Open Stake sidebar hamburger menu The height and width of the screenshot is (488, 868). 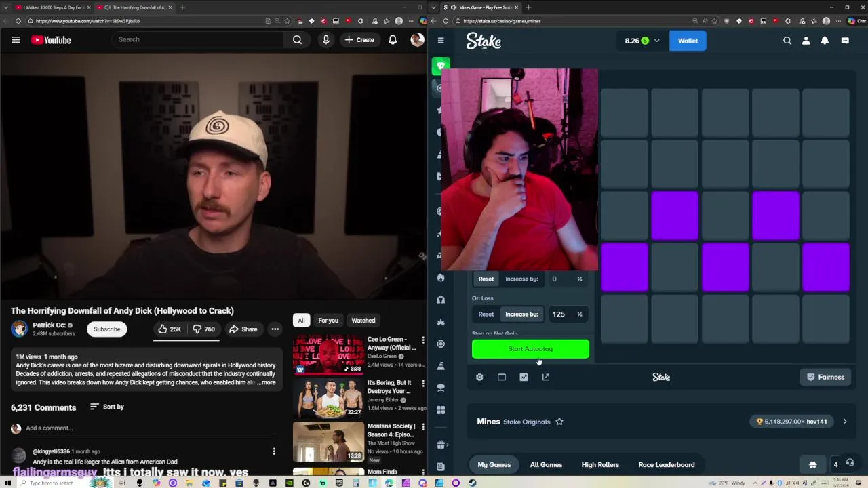coord(441,41)
